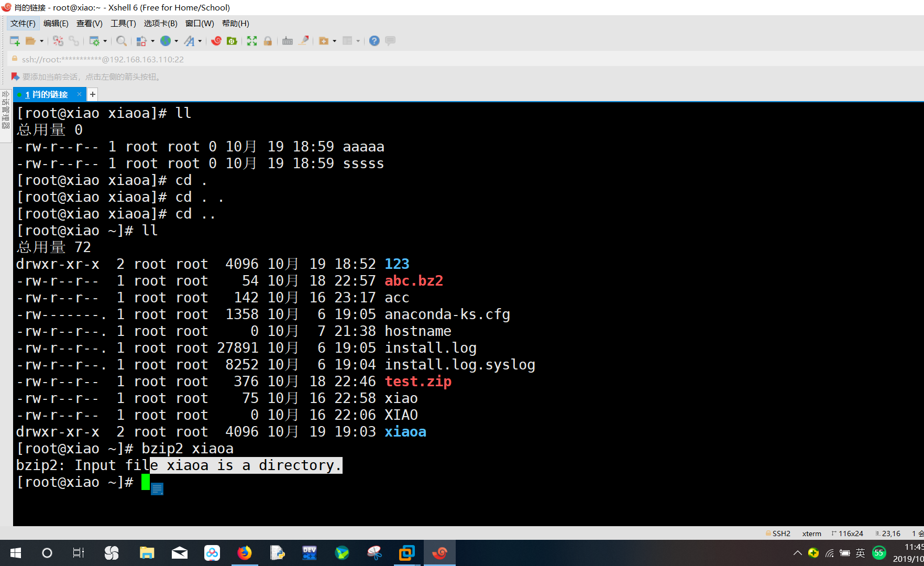Click the blue 123 directory name
Image resolution: width=924 pixels, height=566 pixels.
[397, 264]
